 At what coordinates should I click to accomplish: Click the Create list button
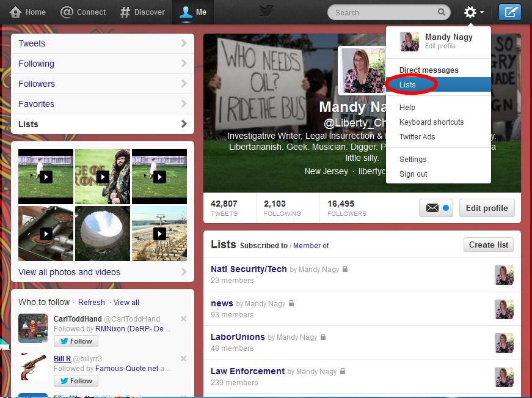pos(489,245)
